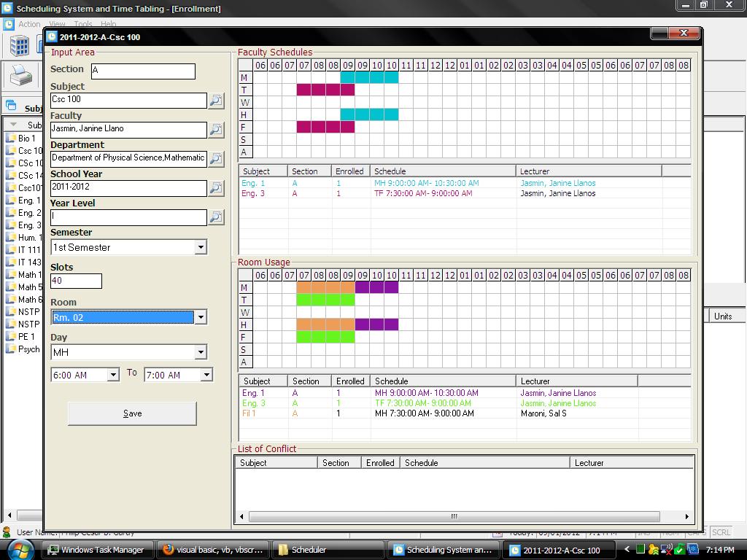Click the orange Monday block in Room Usage
Image resolution: width=747 pixels, height=560 pixels.
(325, 287)
